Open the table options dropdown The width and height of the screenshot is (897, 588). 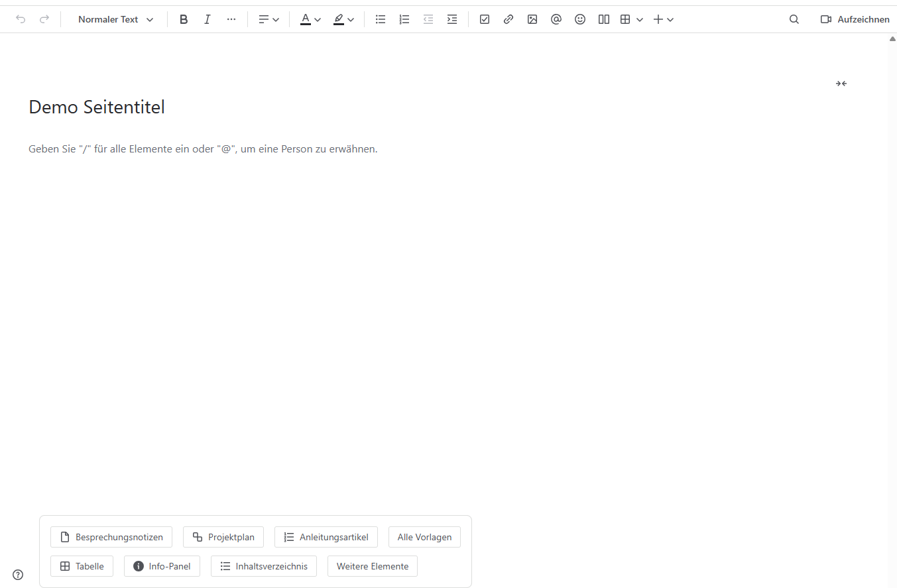[x=639, y=19]
